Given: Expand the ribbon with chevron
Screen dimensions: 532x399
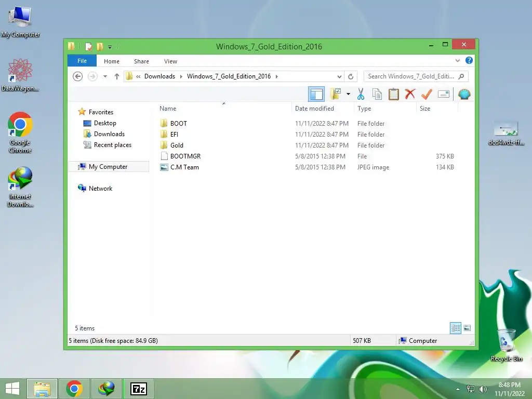Looking at the screenshot, I should [x=458, y=60].
